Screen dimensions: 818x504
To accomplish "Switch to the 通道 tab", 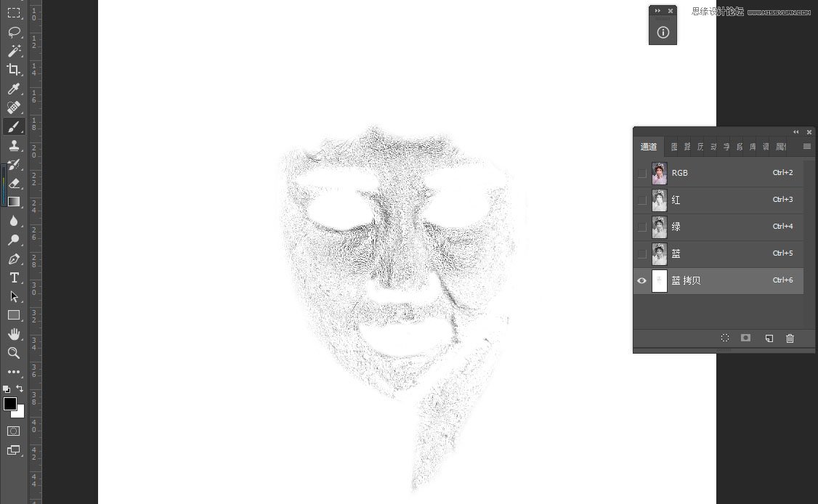I will pyautogui.click(x=649, y=147).
